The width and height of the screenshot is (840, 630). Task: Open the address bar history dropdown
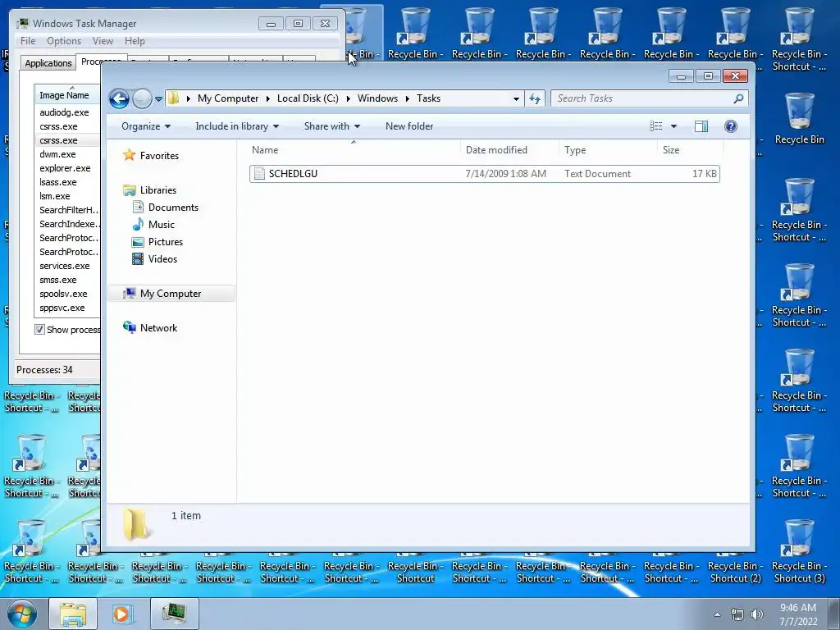(516, 98)
